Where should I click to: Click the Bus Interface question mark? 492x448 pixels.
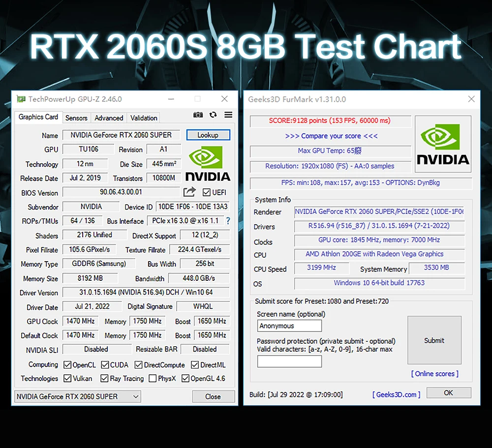pos(228,221)
